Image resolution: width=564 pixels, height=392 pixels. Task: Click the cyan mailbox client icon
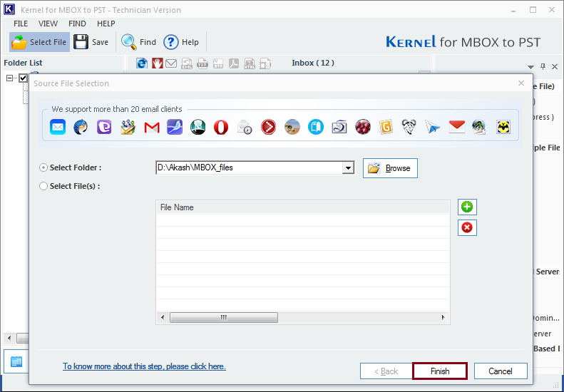click(316, 127)
